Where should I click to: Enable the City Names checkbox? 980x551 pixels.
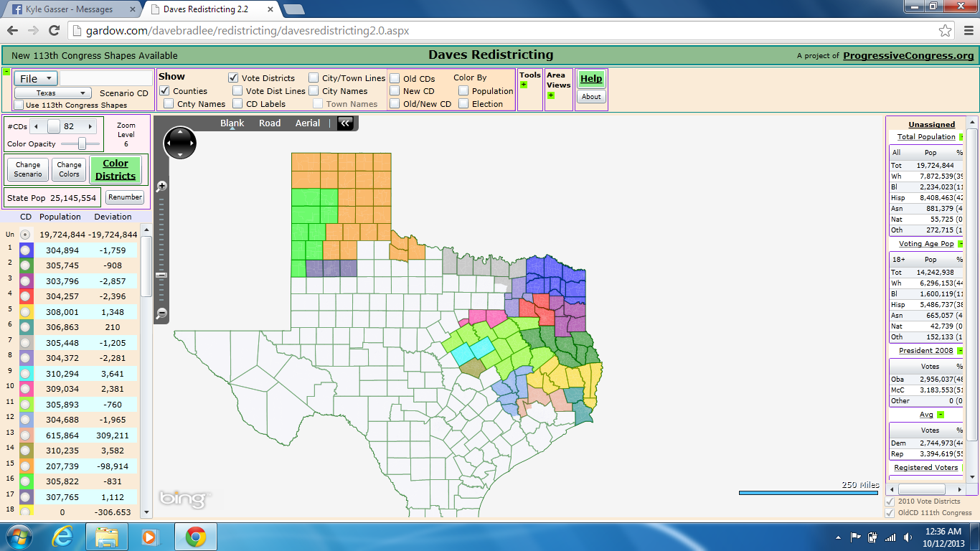(x=314, y=91)
